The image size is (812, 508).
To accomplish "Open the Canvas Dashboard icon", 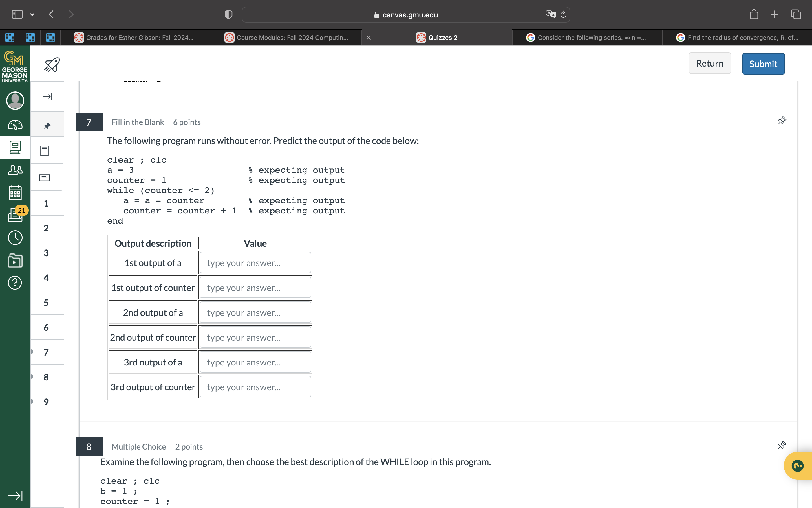I will point(15,125).
